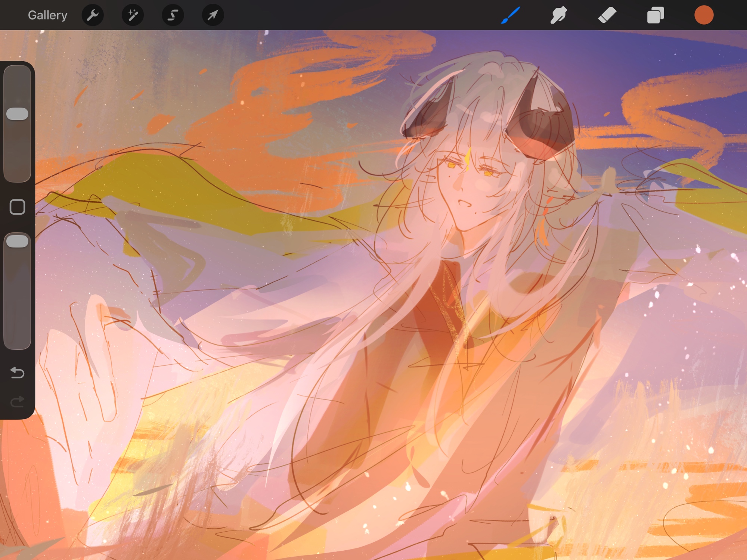Open the Adjustments magic wand menu

click(133, 15)
